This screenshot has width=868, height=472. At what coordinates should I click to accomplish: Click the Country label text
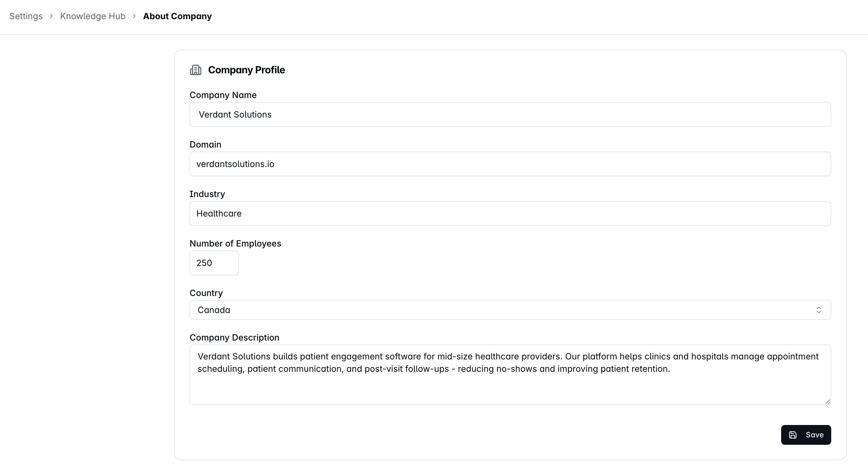[x=206, y=293]
